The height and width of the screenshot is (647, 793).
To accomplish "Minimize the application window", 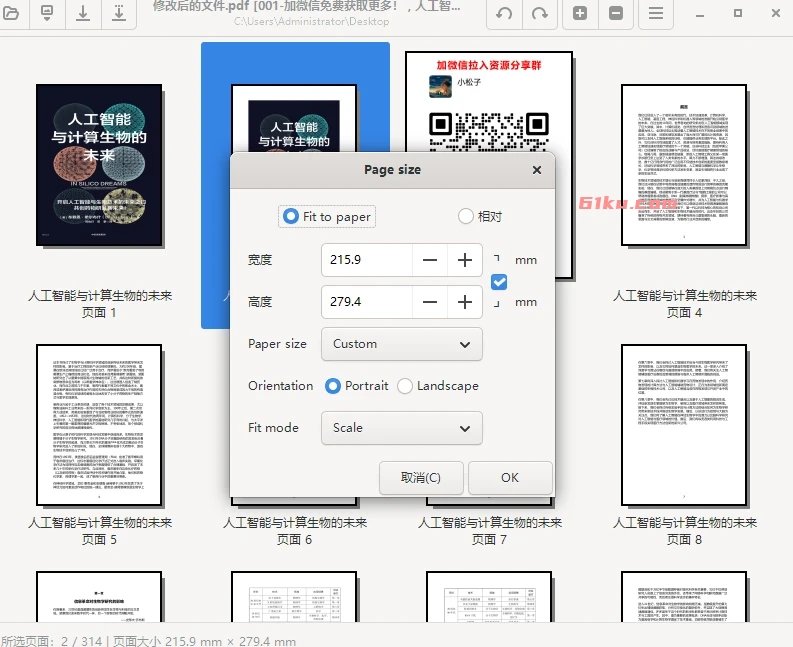I will point(700,14).
